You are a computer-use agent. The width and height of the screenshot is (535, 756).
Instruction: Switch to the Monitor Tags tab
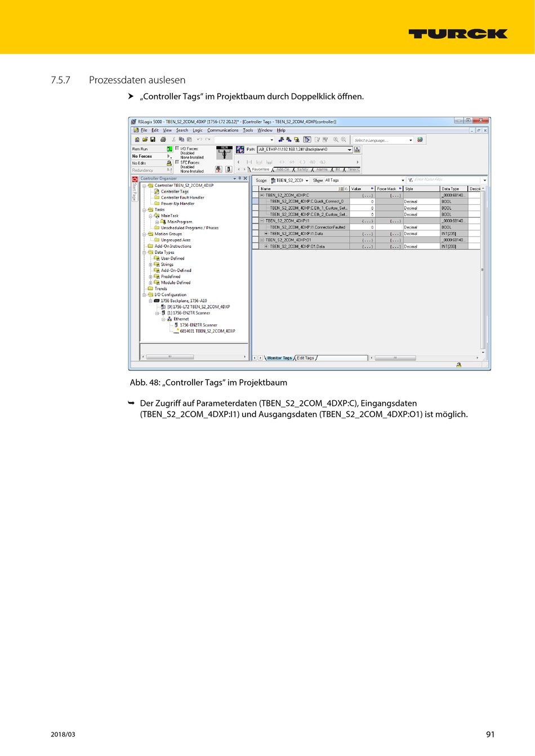click(x=279, y=358)
